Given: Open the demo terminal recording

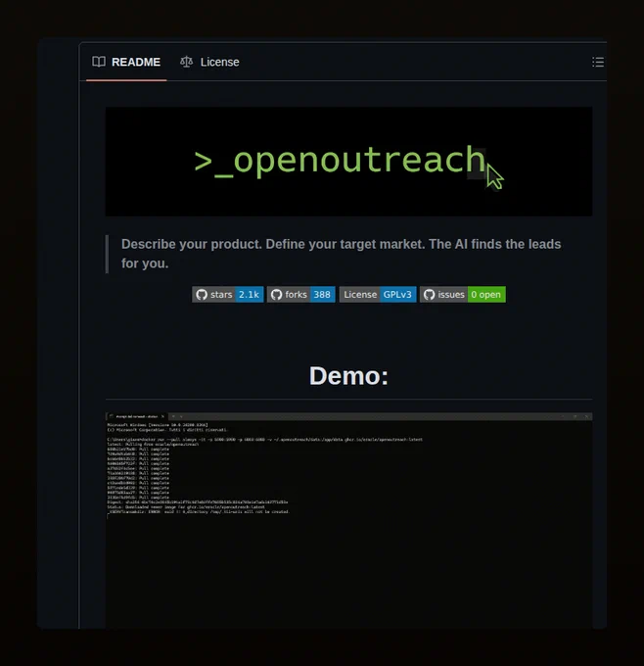Looking at the screenshot, I should pyautogui.click(x=348, y=520).
